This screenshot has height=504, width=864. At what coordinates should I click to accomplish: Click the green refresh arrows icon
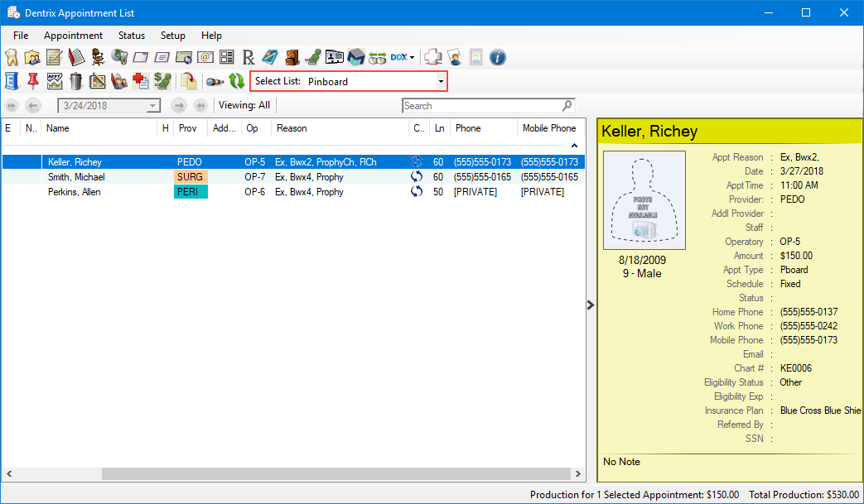pos(237,81)
